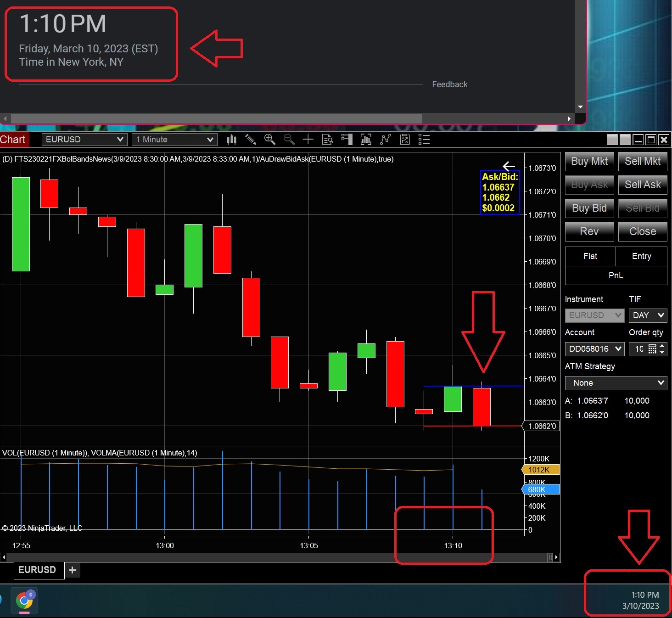This screenshot has height=618, width=672.
Task: Click the VOL(EURUSD) indicator label
Action: (x=100, y=453)
